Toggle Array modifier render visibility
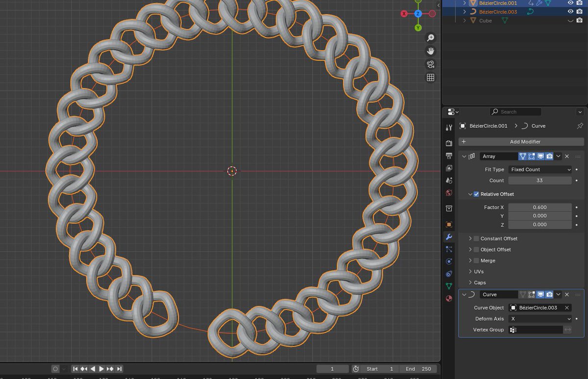 (549, 156)
